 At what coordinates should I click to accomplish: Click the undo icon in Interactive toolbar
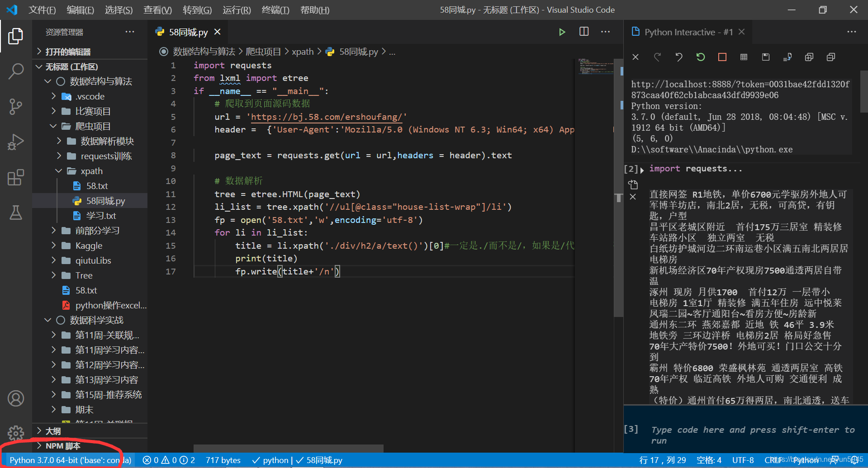[x=679, y=57]
